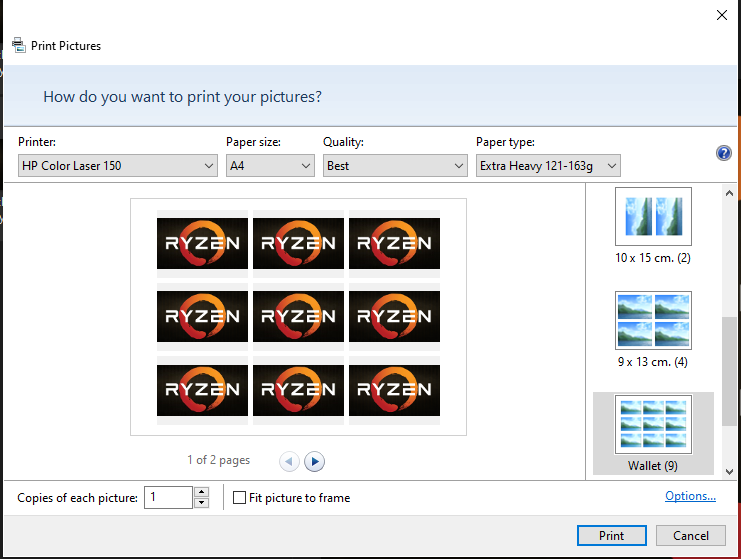Open the Printer dropdown HP Color Laser 150
The image size is (741, 559).
[x=118, y=166]
